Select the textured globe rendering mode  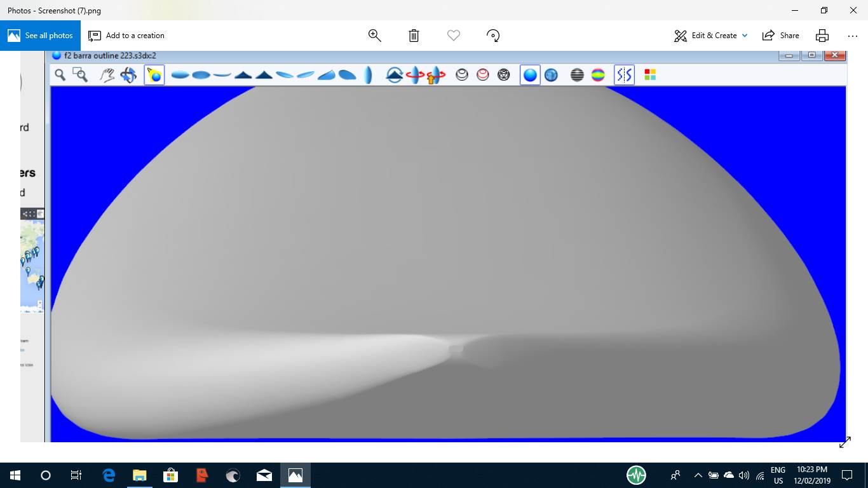(x=550, y=74)
